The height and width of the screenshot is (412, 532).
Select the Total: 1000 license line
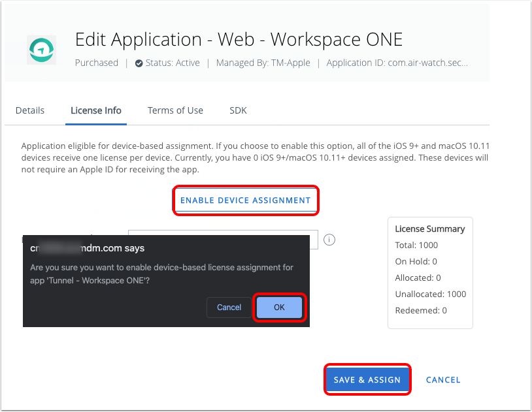pos(416,246)
